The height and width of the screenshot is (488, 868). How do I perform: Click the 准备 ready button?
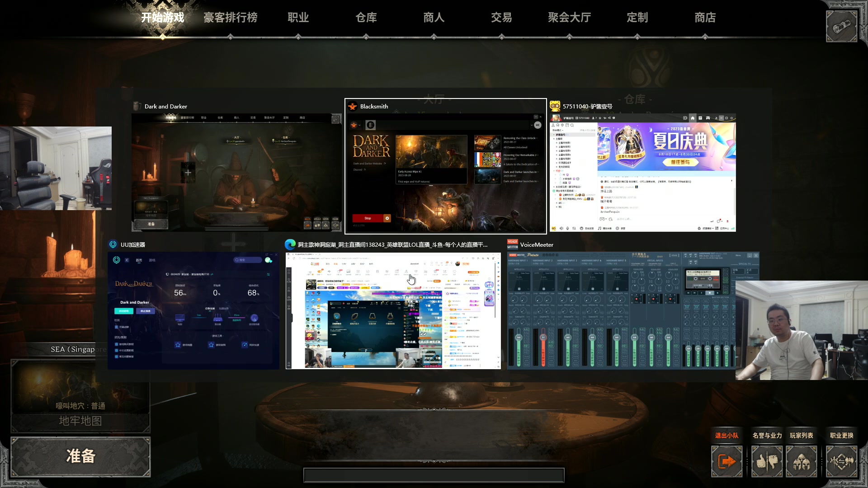pyautogui.click(x=80, y=456)
